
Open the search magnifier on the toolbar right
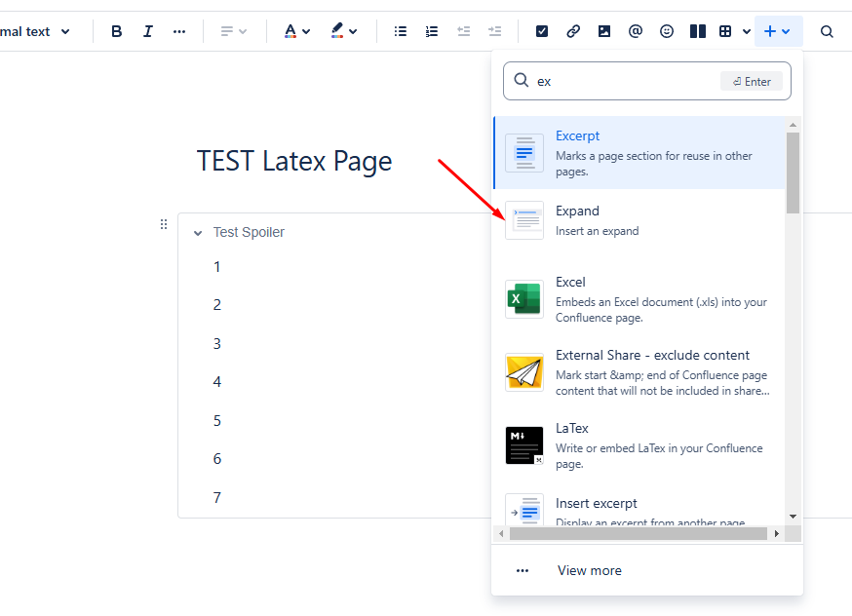(x=827, y=30)
